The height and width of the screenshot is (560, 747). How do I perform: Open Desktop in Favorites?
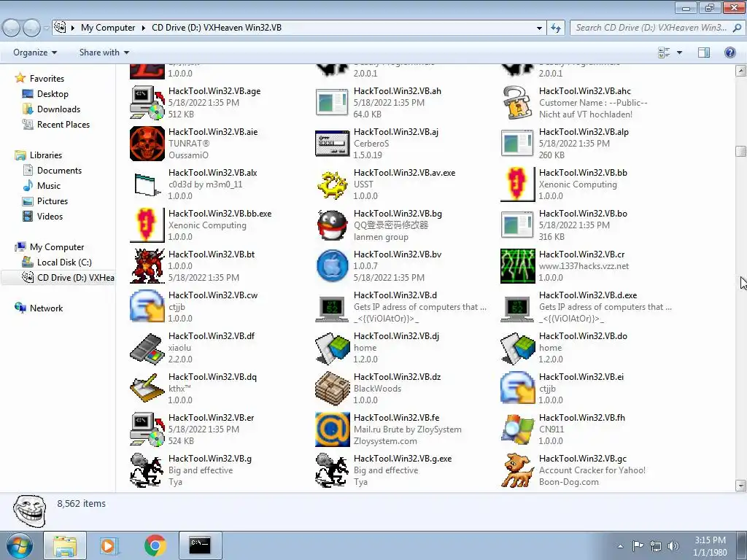53,94
